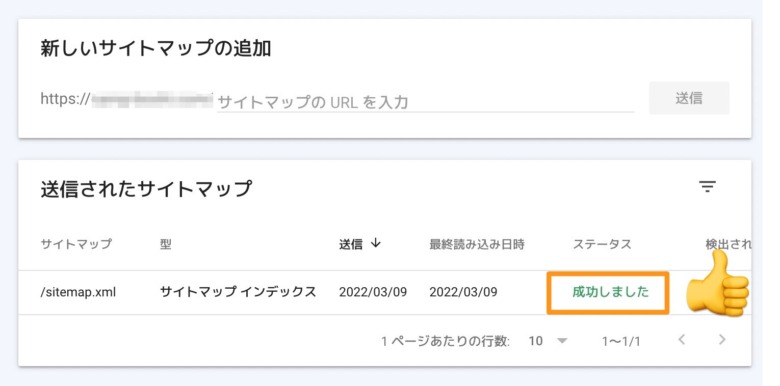Open the filter icon for submitted sitemaps

point(707,187)
